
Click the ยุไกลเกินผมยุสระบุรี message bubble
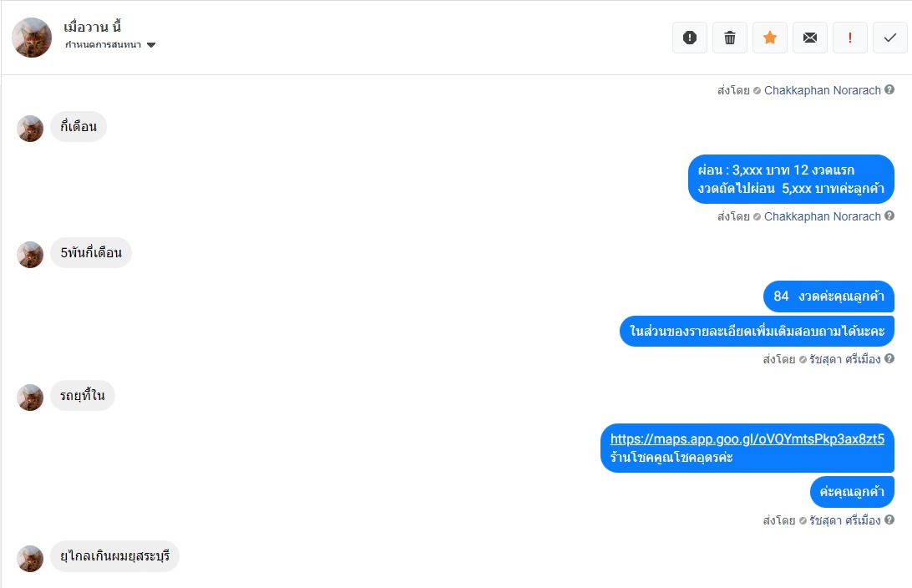[114, 557]
